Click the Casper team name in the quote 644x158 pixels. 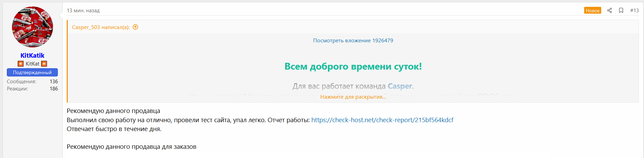tap(400, 86)
